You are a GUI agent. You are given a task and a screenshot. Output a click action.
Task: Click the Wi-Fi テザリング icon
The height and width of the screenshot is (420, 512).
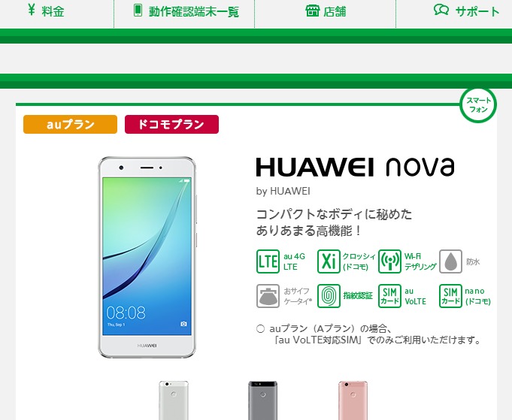[x=389, y=261]
